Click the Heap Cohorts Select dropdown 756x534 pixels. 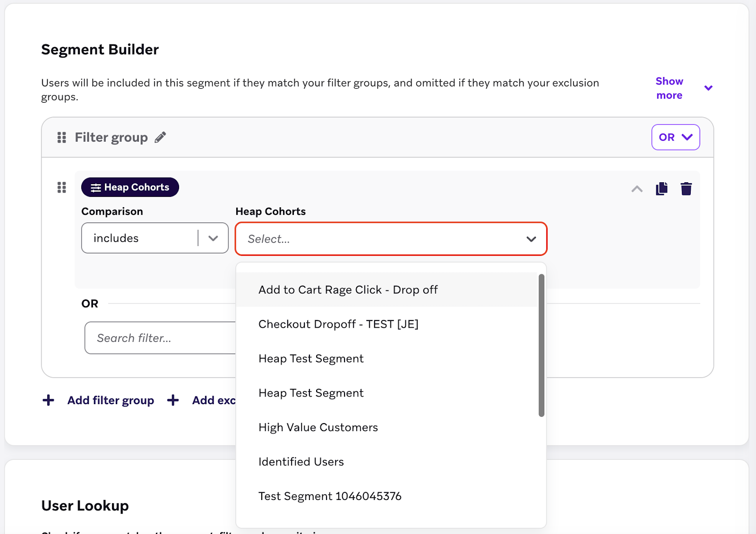click(391, 239)
